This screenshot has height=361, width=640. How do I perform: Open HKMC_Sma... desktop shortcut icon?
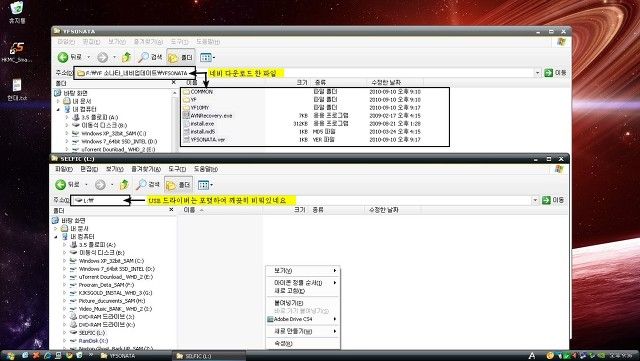pyautogui.click(x=16, y=52)
